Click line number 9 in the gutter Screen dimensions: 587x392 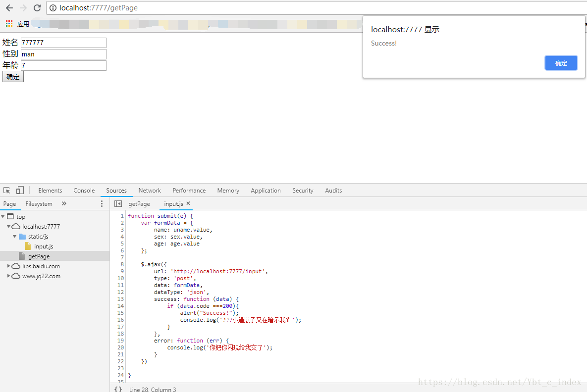click(x=122, y=271)
